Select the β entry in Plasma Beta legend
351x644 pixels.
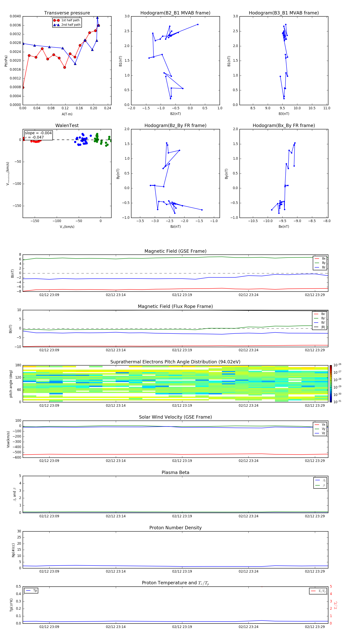(x=320, y=485)
